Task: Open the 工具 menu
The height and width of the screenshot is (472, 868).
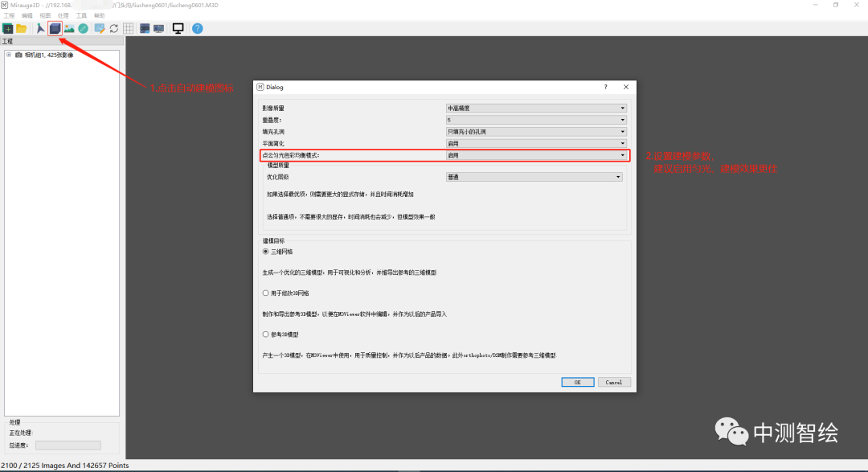Action: 81,15
